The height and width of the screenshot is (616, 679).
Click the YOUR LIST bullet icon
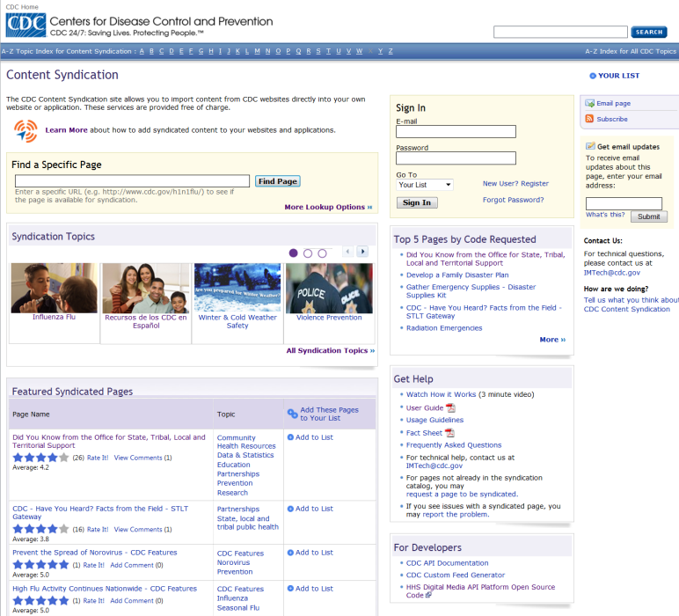click(x=593, y=76)
